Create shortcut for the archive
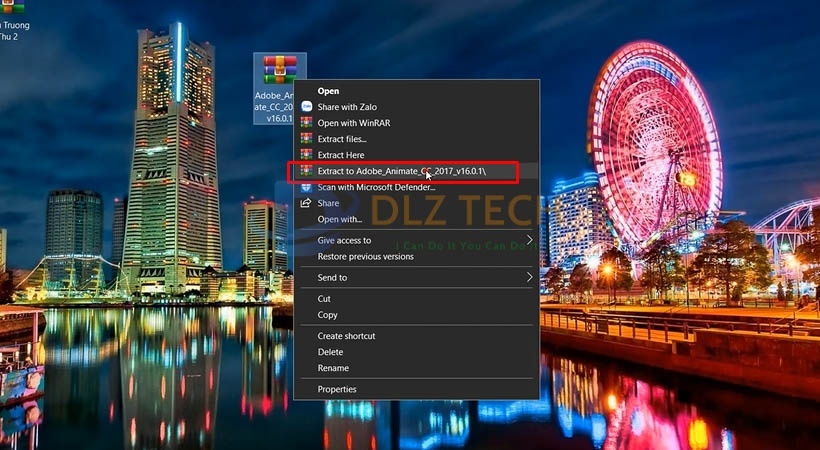The image size is (820, 450). pos(346,336)
